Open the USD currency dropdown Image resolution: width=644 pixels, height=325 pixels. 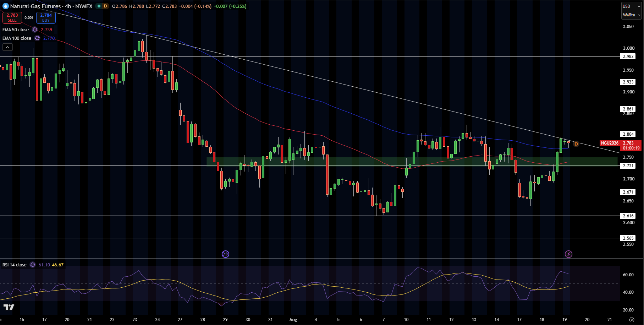(x=632, y=6)
